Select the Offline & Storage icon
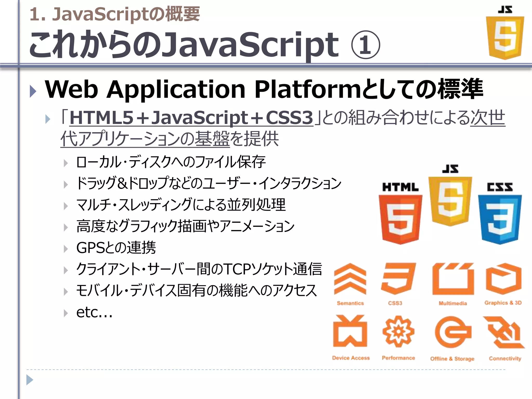 (453, 332)
